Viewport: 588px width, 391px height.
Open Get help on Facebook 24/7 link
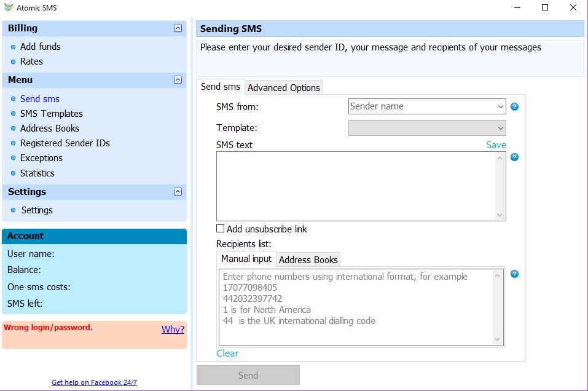coord(94,382)
